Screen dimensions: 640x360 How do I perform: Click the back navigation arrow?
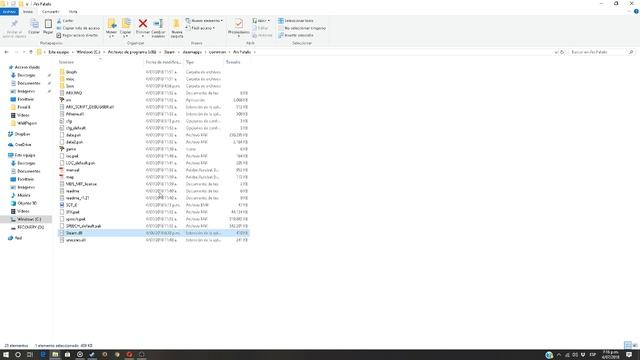(x=6, y=52)
